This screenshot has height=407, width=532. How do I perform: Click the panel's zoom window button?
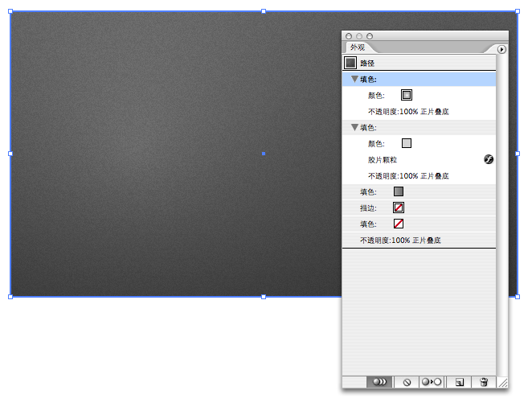pyautogui.click(x=370, y=36)
